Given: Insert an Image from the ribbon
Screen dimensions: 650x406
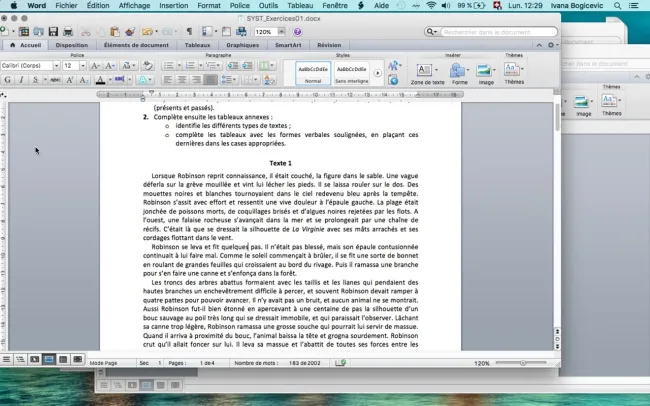Looking at the screenshot, I should 486,74.
